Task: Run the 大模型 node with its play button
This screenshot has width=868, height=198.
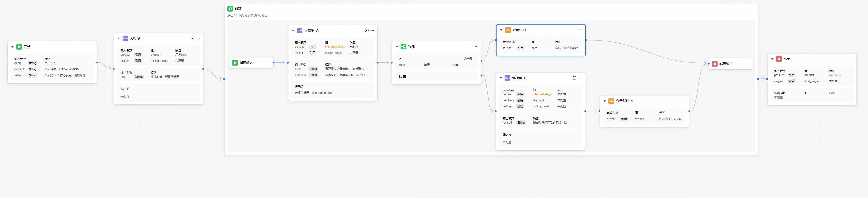Action: 192,38
